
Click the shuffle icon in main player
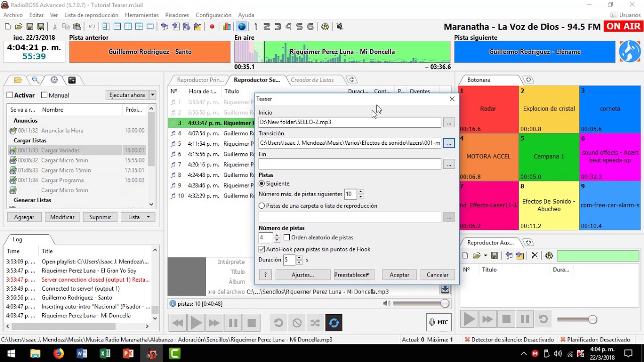pyautogui.click(x=315, y=323)
